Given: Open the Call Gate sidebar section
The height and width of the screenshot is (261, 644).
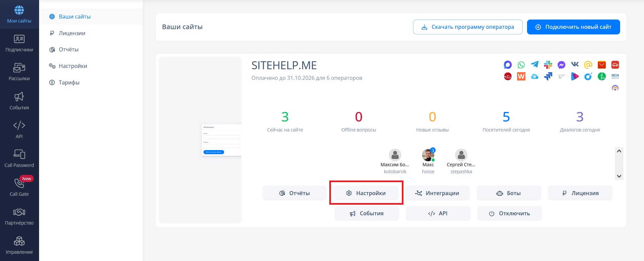Looking at the screenshot, I should click(19, 187).
